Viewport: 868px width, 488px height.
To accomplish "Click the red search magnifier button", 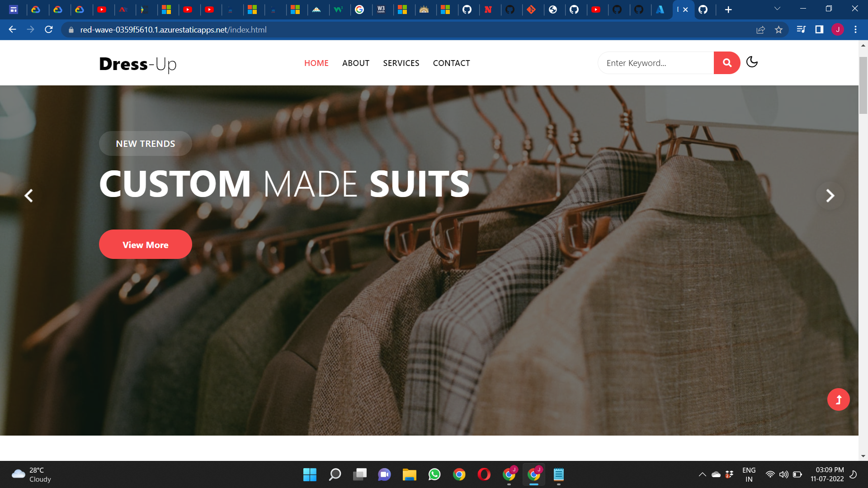I will click(x=726, y=63).
